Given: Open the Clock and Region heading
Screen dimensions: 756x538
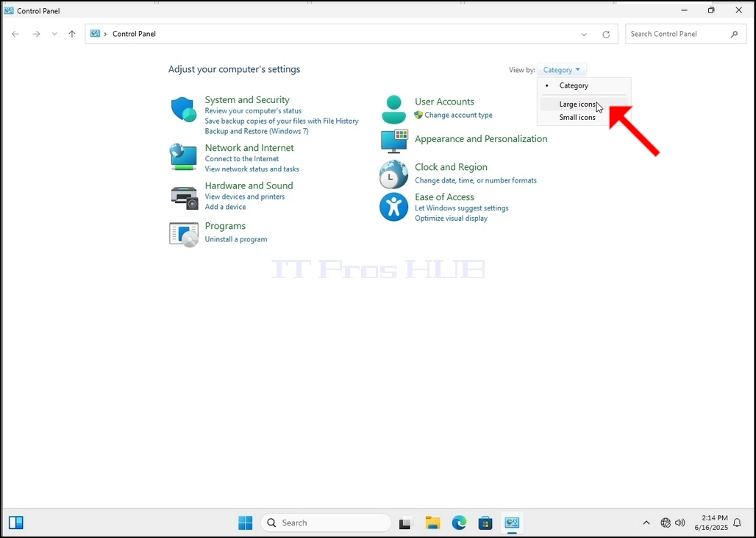Looking at the screenshot, I should 451,167.
